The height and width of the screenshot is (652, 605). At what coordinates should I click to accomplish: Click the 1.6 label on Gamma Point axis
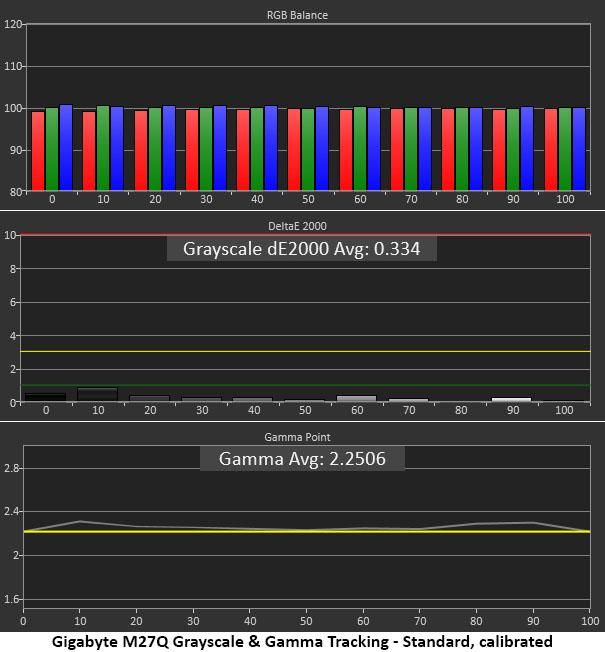(11, 599)
